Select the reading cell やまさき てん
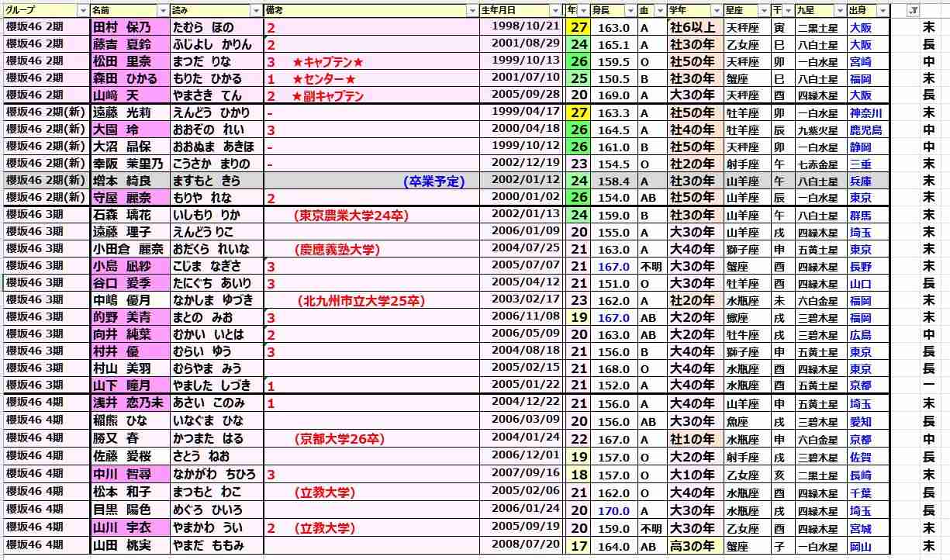The height and width of the screenshot is (560, 950). coord(216,95)
